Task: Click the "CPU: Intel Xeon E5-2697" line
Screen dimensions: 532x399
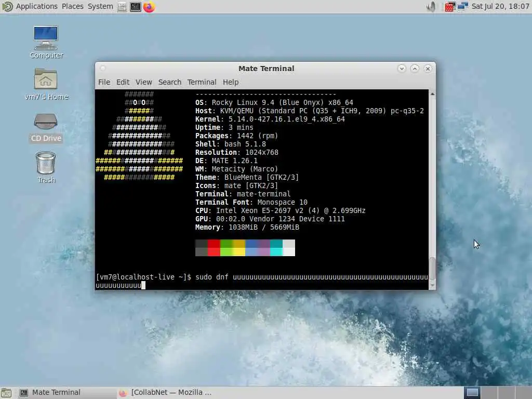Action: click(280, 211)
